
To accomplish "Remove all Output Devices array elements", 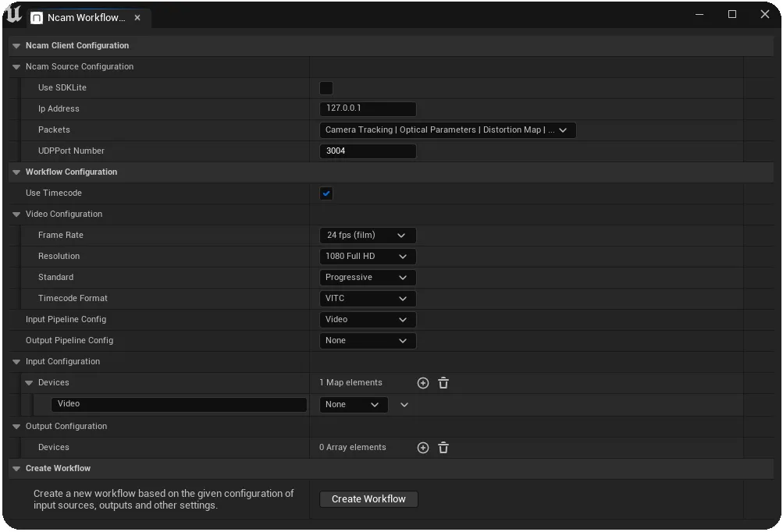I will (x=443, y=448).
